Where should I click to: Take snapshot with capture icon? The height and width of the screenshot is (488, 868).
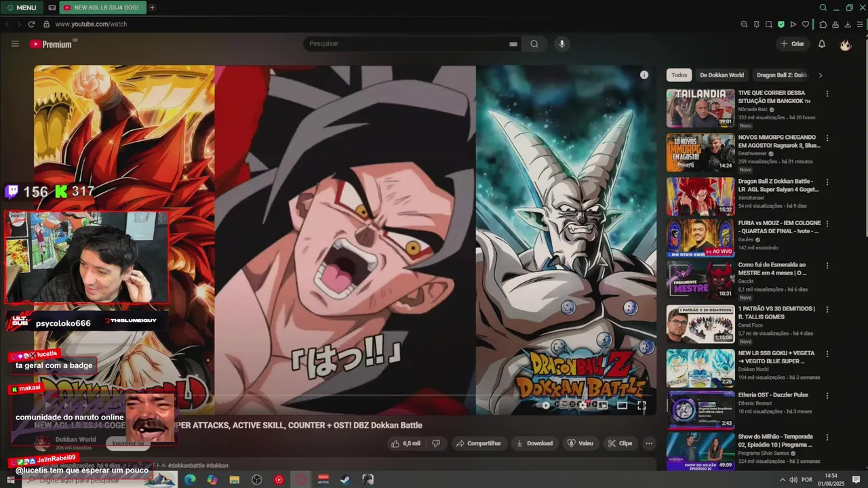click(768, 24)
